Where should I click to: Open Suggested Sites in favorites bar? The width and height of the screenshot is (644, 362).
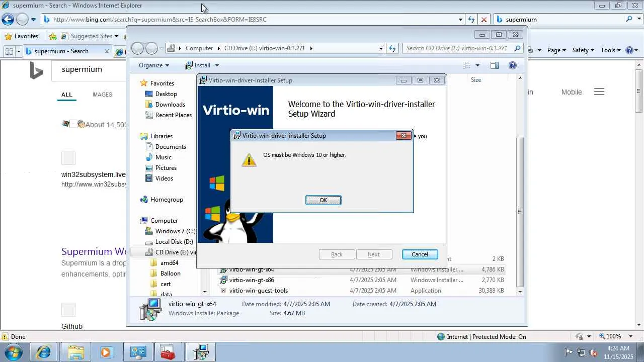pyautogui.click(x=91, y=36)
